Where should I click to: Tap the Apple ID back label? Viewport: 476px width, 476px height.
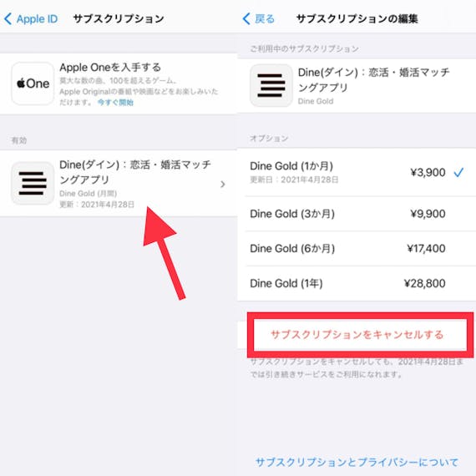[x=37, y=19]
